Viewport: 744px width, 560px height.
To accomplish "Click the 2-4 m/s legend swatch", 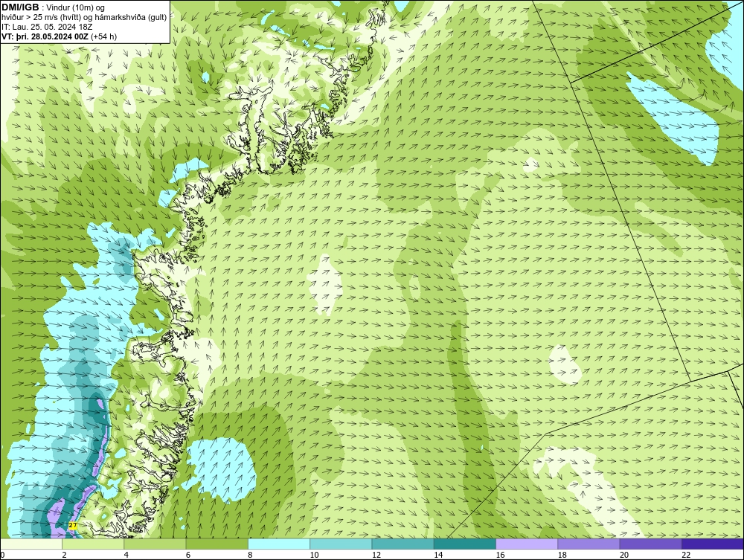I will coord(93,544).
